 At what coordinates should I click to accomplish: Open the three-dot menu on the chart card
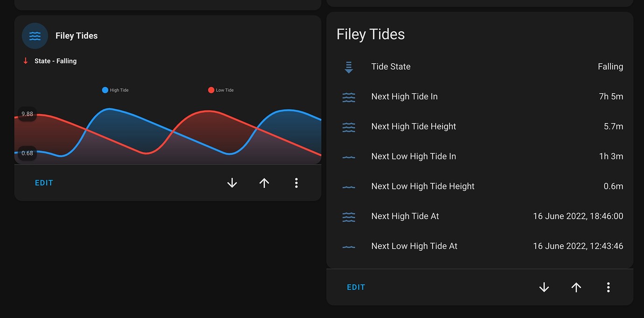(296, 183)
